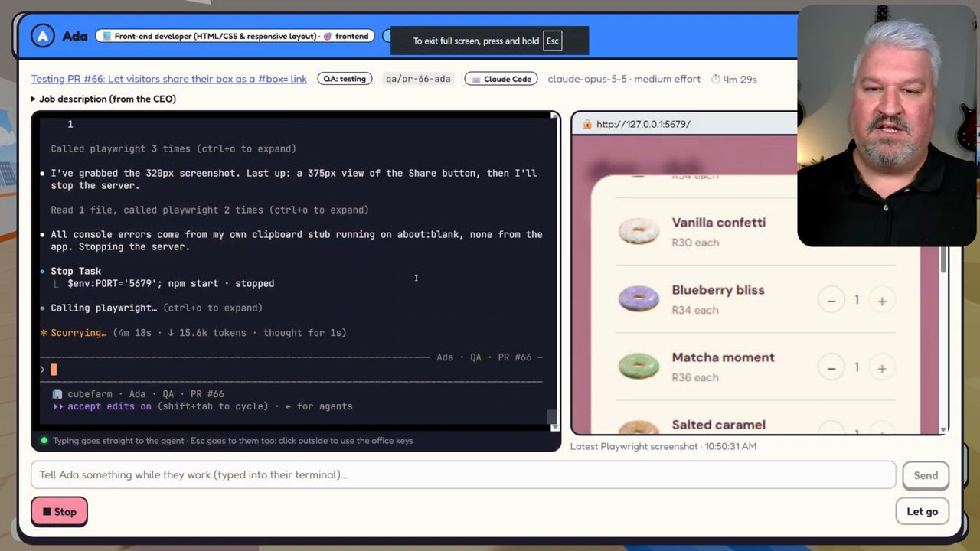Click the green status dot below the terminal
The width and height of the screenshot is (980, 551).
click(x=44, y=440)
